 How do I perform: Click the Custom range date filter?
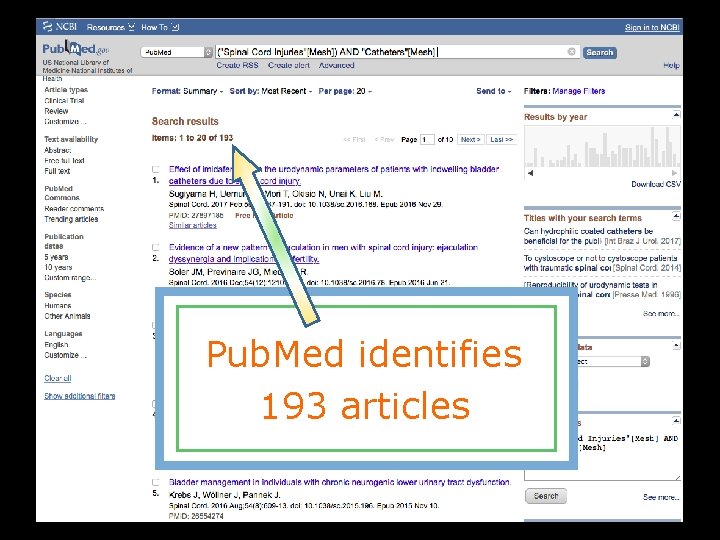[70, 278]
